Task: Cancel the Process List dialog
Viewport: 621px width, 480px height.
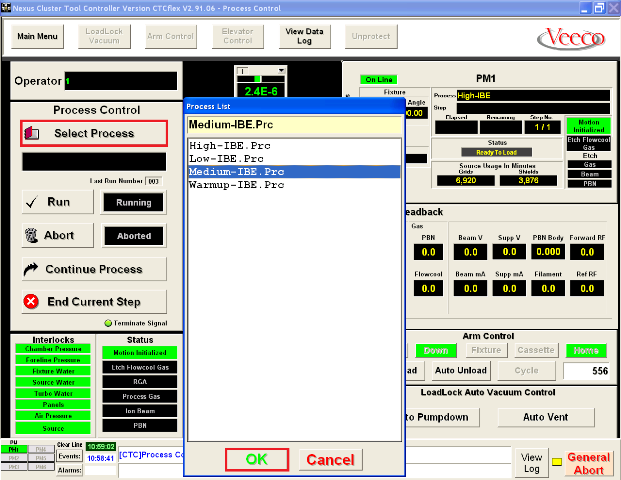Action: pos(330,460)
